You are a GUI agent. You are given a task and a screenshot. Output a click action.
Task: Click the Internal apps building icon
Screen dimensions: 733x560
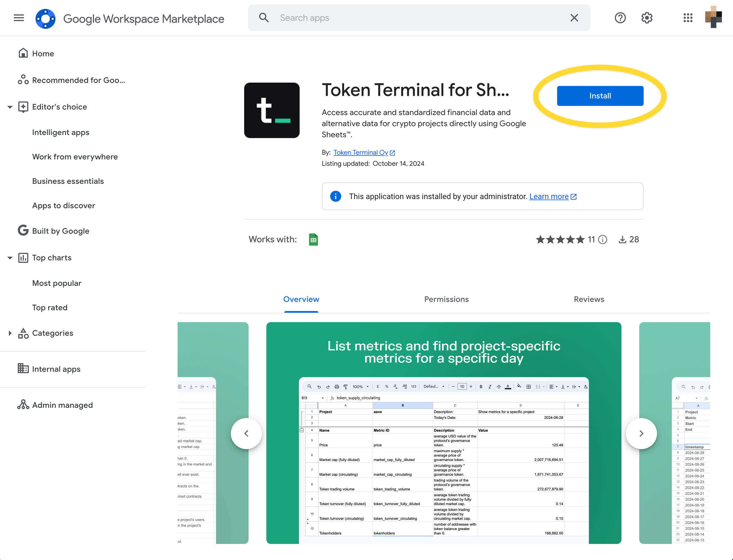coord(23,368)
